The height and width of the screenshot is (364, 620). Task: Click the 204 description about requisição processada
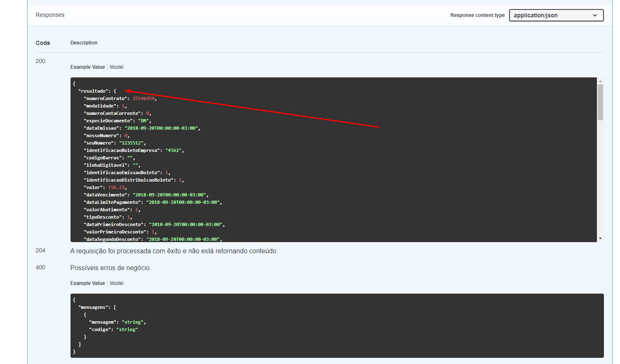tap(174, 251)
